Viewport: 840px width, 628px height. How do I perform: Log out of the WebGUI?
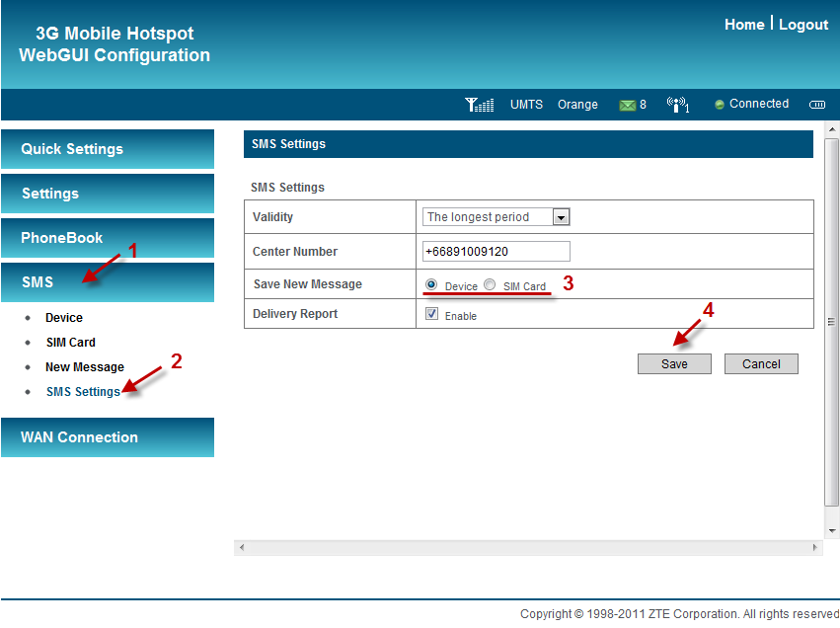tap(803, 25)
